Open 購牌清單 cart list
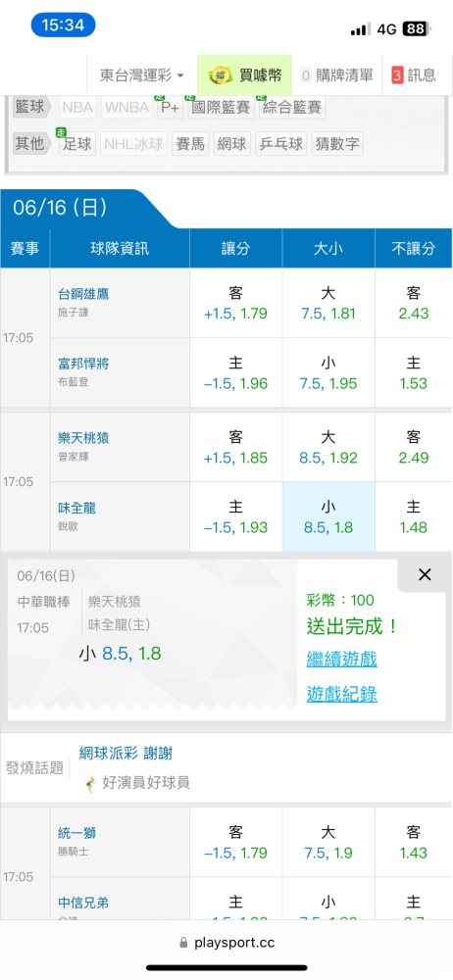 point(336,75)
